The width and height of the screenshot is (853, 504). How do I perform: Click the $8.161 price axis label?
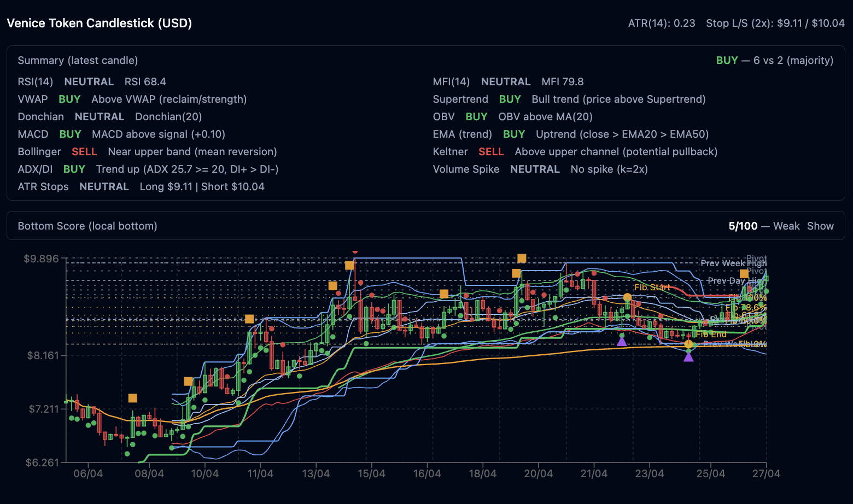pyautogui.click(x=43, y=355)
